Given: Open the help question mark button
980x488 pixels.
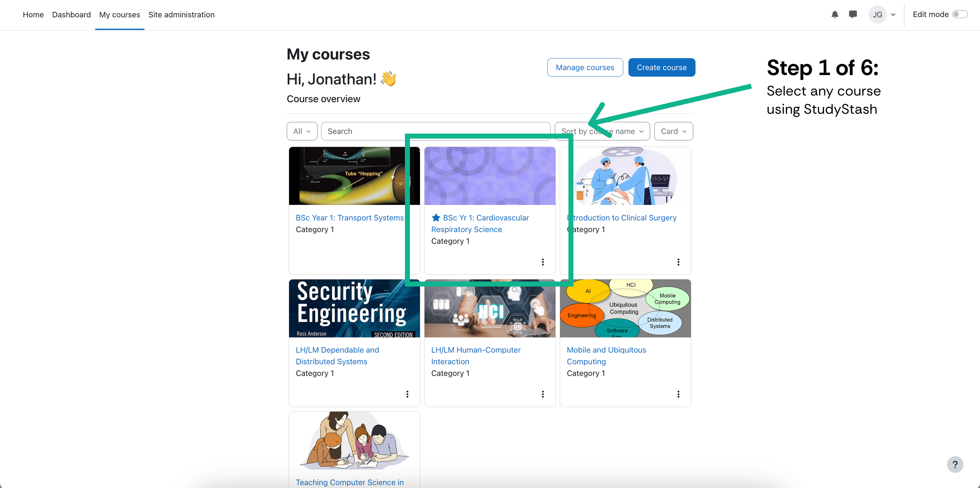Looking at the screenshot, I should (955, 464).
